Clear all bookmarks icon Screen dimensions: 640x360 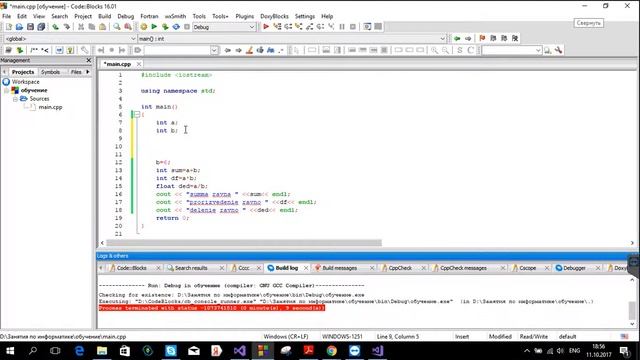tap(515, 38)
